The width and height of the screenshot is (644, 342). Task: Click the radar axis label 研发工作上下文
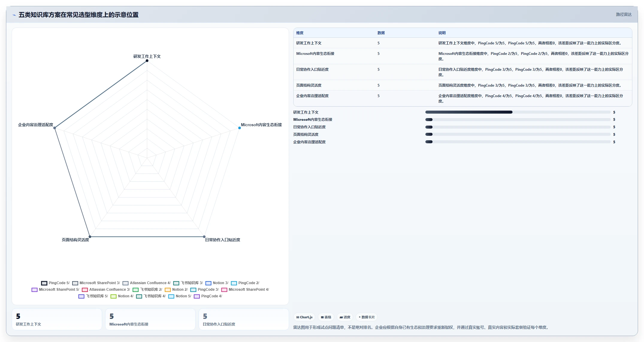(147, 56)
